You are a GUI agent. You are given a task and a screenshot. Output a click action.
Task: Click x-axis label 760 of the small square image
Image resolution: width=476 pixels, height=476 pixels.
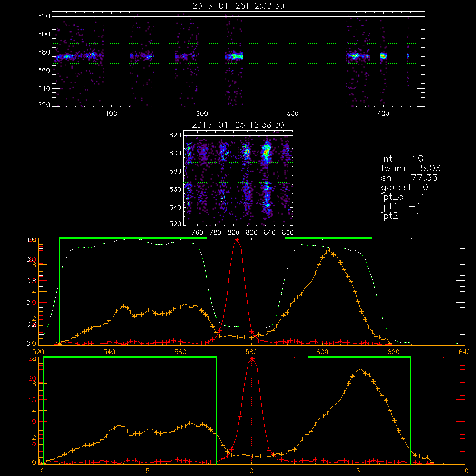point(198,232)
